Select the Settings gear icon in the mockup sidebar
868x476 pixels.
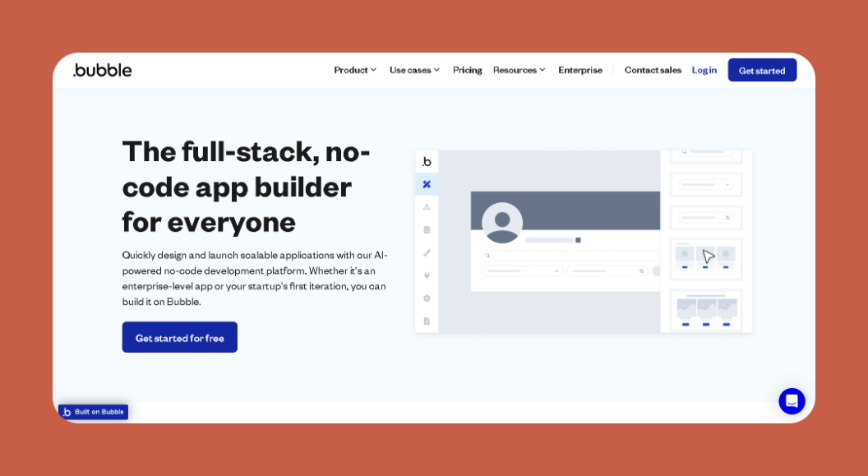point(427,298)
